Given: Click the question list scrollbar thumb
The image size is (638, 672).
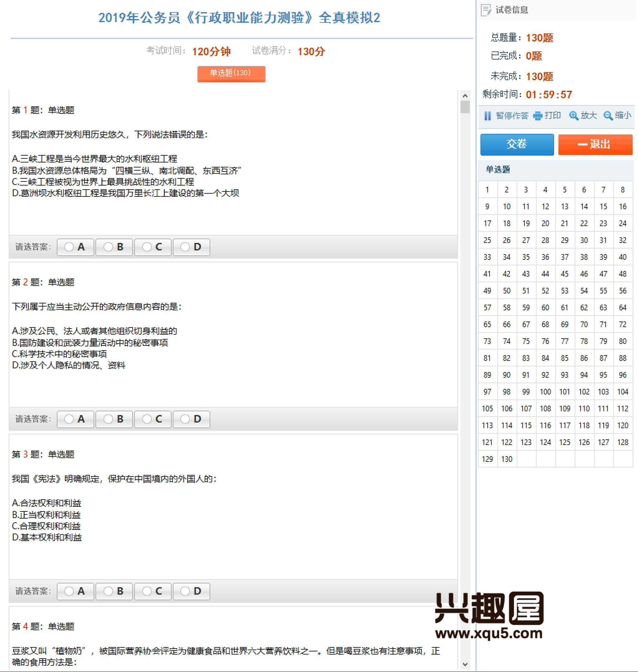Looking at the screenshot, I should pyautogui.click(x=465, y=107).
